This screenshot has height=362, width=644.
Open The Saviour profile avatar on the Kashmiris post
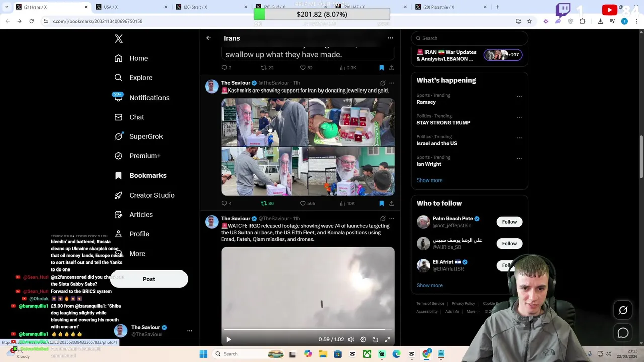coord(212,86)
